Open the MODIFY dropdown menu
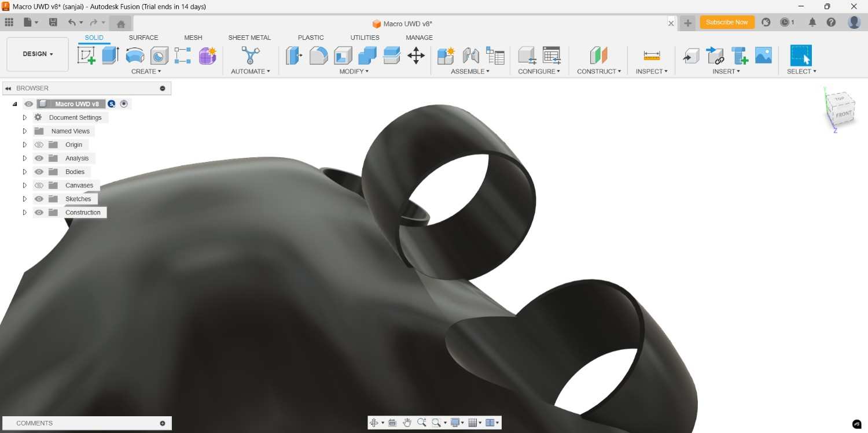 coord(354,72)
